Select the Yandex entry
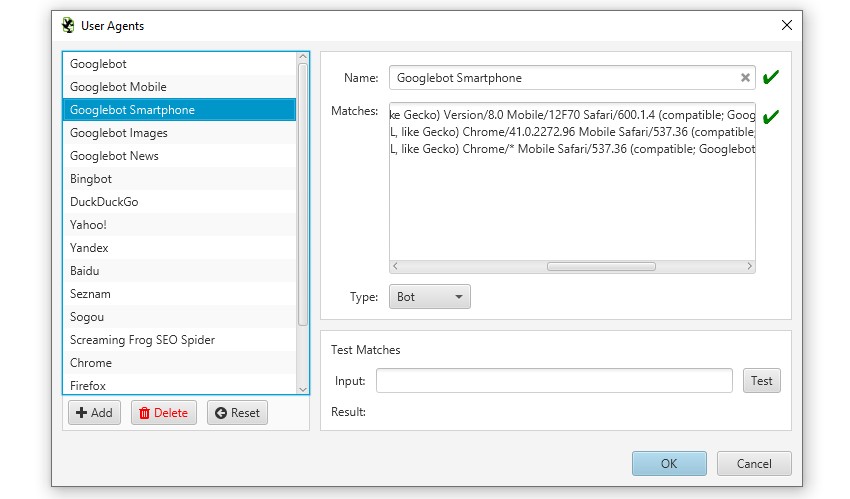The width and height of the screenshot is (850, 499). tap(179, 248)
